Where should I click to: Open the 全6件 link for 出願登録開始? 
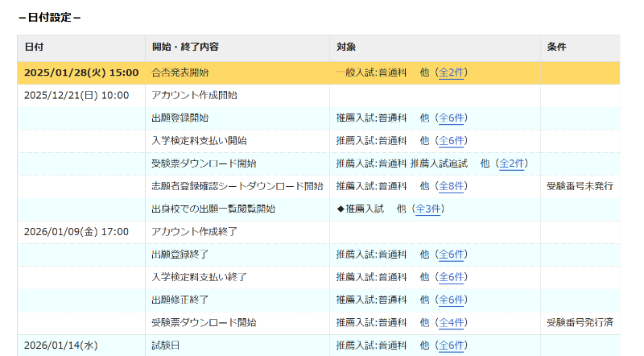click(451, 118)
